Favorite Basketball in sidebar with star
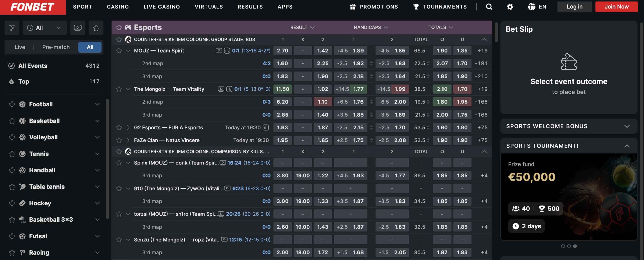This screenshot has width=644, height=260. [x=12, y=121]
